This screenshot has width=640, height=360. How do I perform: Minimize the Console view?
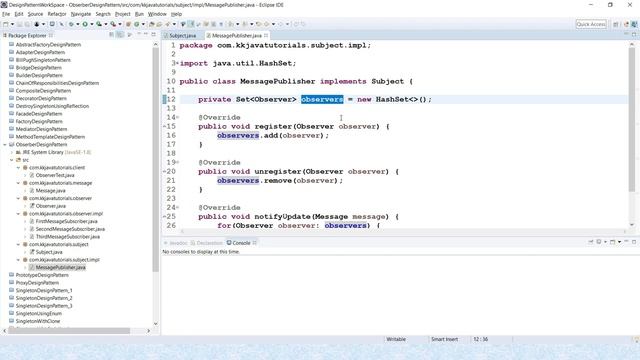point(626,241)
